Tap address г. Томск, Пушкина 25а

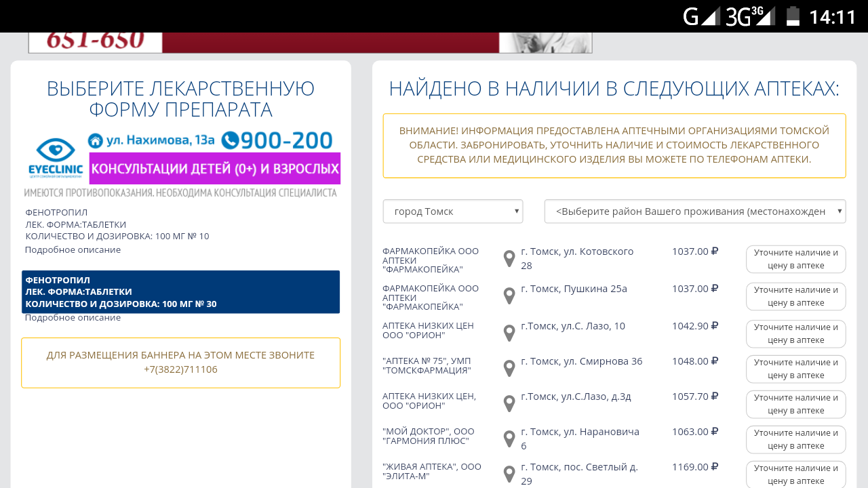pos(574,289)
